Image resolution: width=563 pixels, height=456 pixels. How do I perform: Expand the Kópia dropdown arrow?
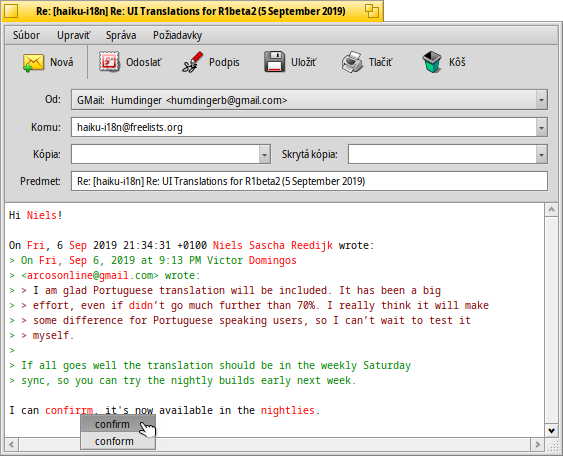(264, 154)
